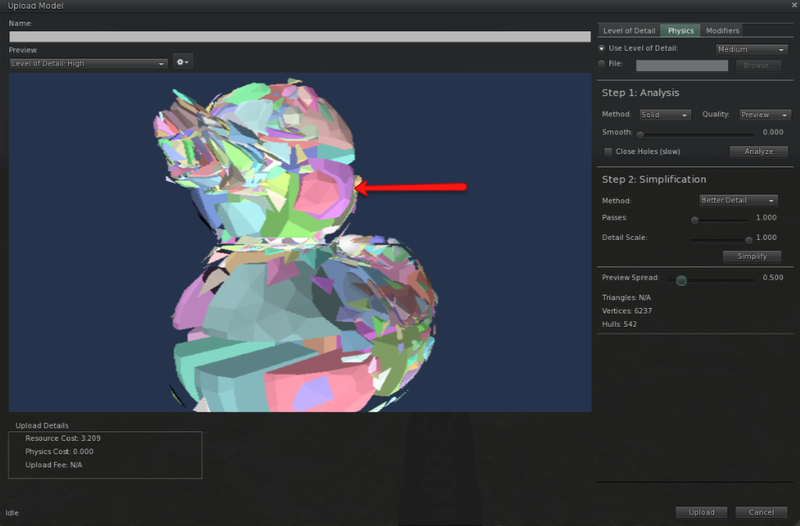Click the Preview Spread slider handle
Screen dimensions: 800x526
681,280
